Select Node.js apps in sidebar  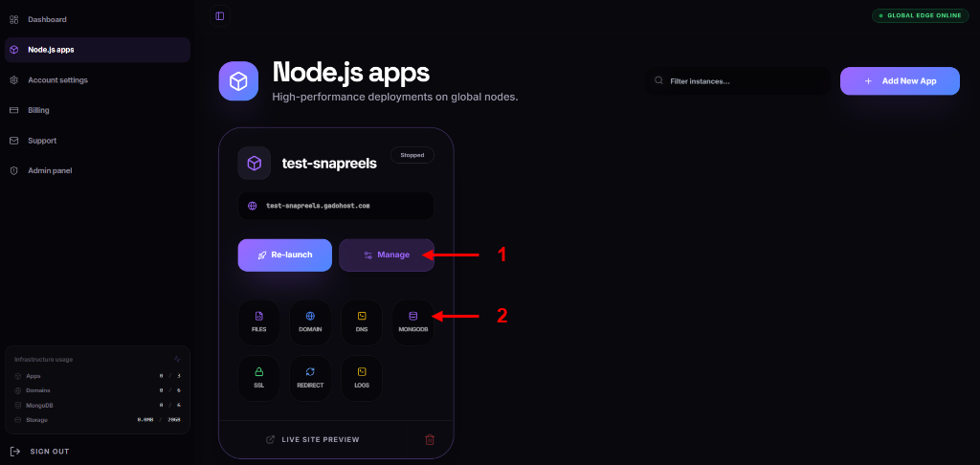coord(97,50)
